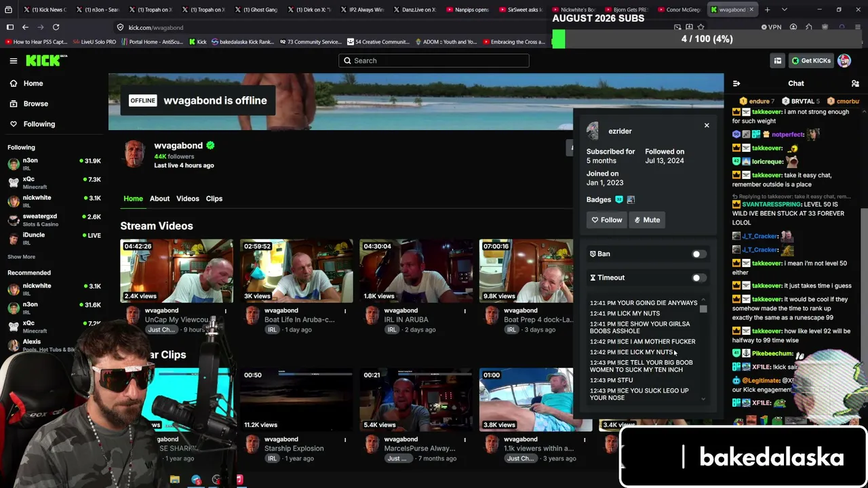Click loricreque username in chat

pyautogui.click(x=767, y=161)
